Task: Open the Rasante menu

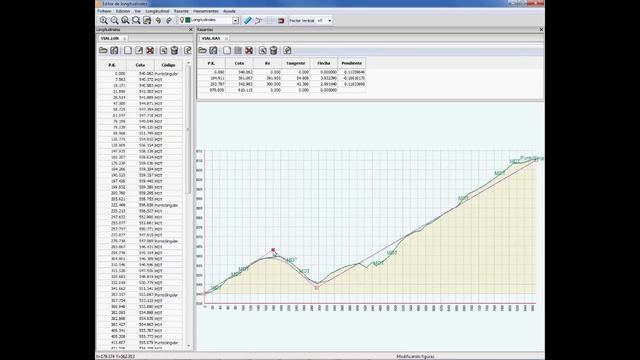Action: (x=181, y=11)
